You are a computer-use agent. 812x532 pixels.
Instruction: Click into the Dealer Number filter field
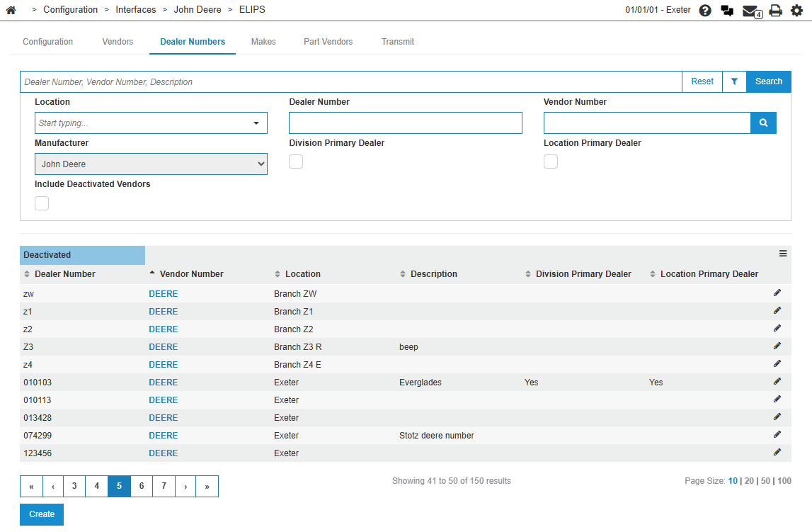click(405, 123)
